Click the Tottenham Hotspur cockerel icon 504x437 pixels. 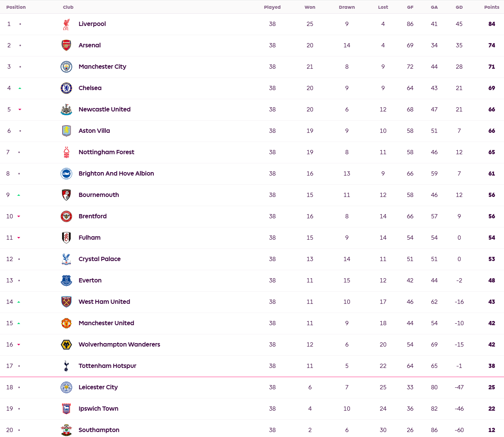pos(66,366)
